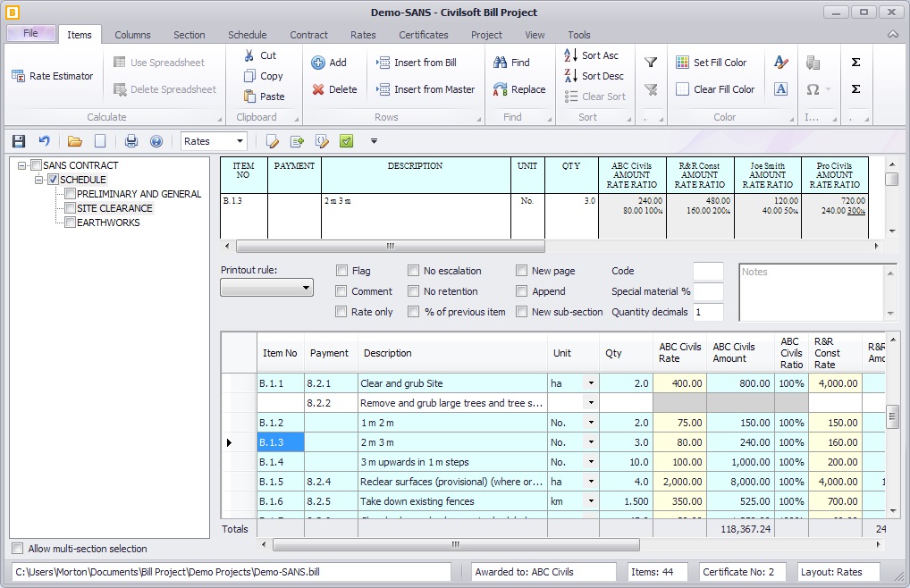Click Insert from Master button

point(426,89)
